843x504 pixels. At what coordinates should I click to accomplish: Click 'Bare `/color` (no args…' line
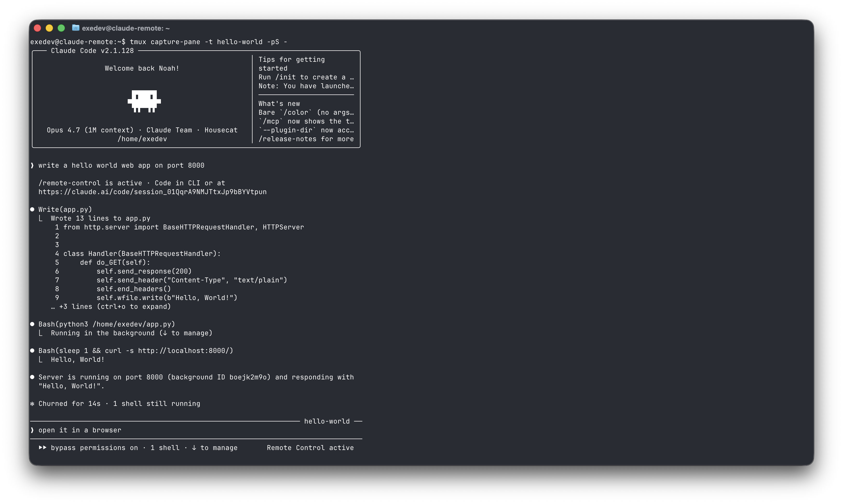pos(306,112)
